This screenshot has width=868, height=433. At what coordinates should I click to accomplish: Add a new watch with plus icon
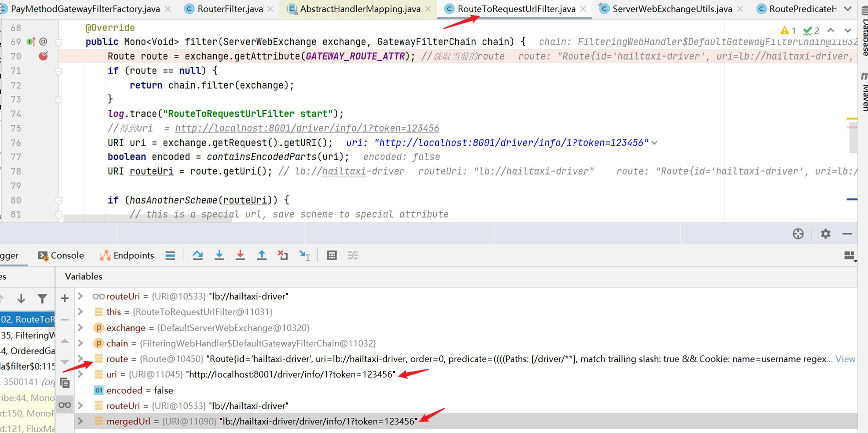pyautogui.click(x=65, y=298)
